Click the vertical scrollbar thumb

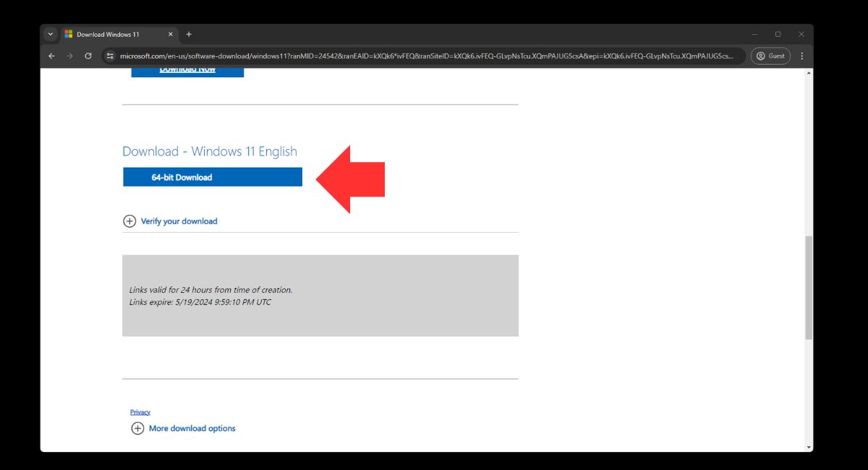pos(808,287)
